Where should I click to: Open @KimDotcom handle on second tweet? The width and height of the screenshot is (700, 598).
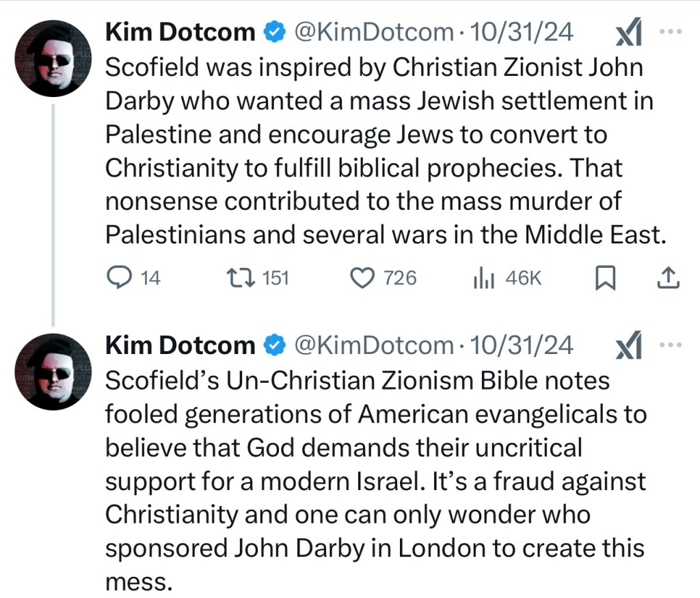click(373, 346)
